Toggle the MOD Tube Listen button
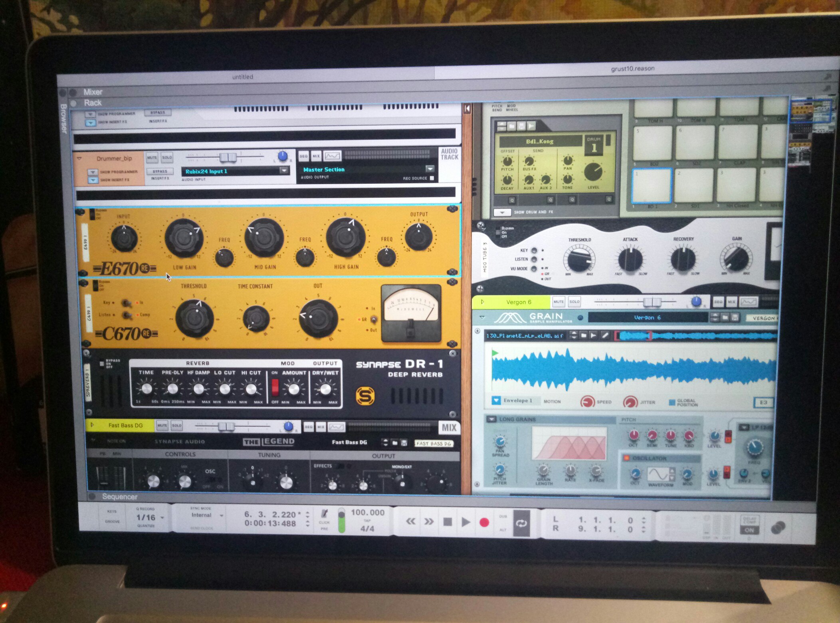The width and height of the screenshot is (840, 623). point(534,259)
